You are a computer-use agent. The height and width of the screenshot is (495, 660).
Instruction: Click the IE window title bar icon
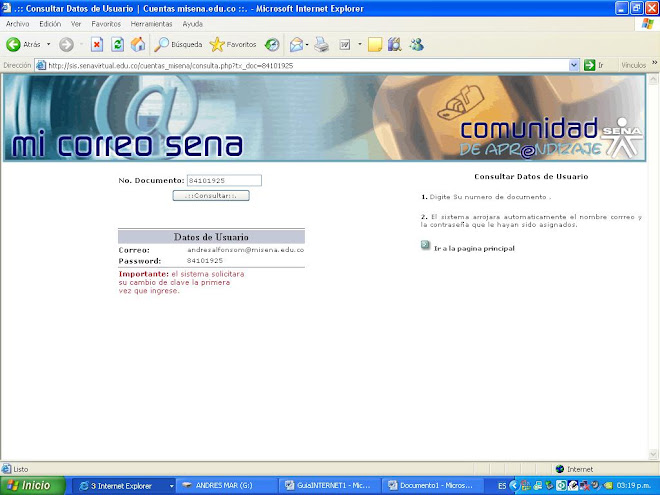(x=6, y=8)
